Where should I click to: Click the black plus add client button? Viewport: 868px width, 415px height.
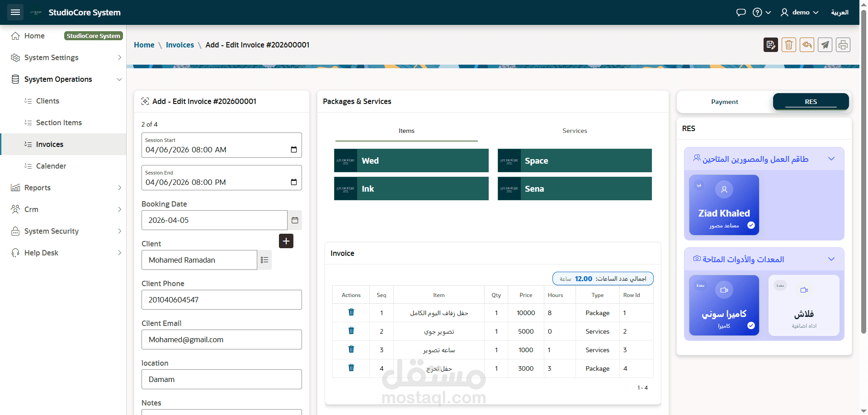[x=286, y=241]
